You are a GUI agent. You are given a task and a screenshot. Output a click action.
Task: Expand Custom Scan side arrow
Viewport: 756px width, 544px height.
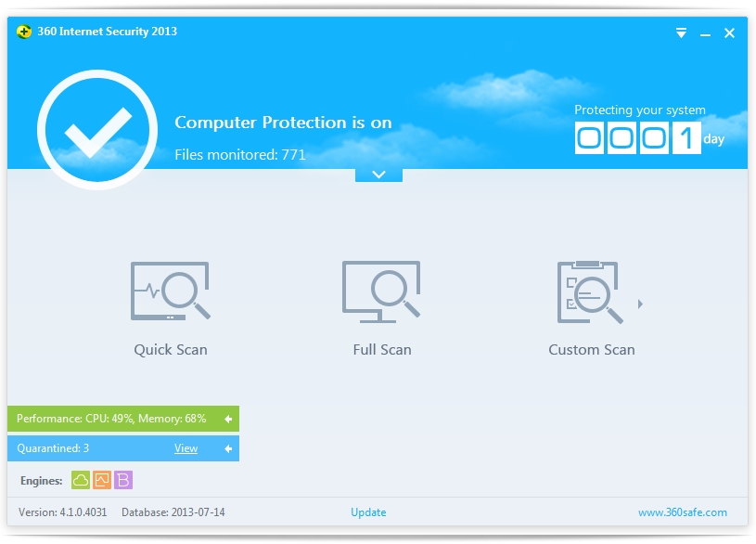[640, 304]
